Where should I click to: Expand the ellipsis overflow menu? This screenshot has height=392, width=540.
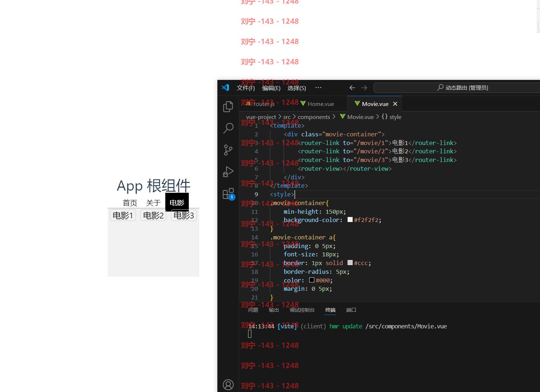[x=318, y=88]
